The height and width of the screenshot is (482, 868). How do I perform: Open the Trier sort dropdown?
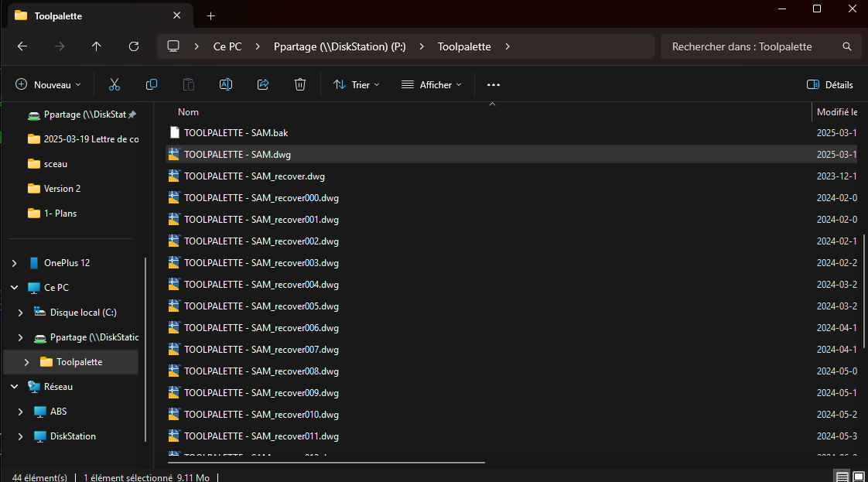[x=356, y=84]
